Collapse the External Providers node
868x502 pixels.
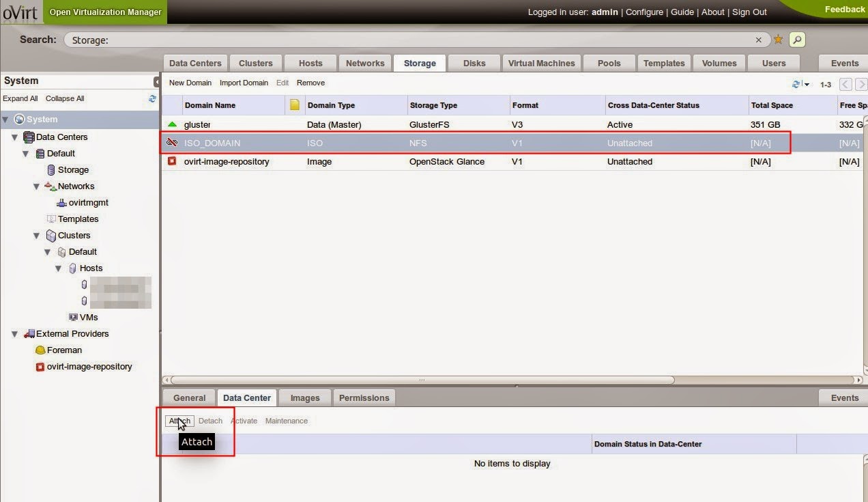coord(15,334)
